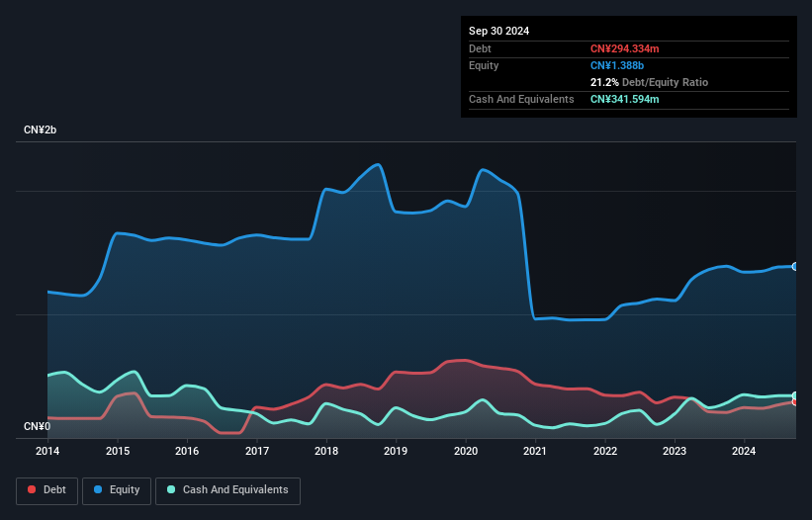Click the 2024 x-axis label
This screenshot has width=812, height=520.
pyautogui.click(x=744, y=451)
